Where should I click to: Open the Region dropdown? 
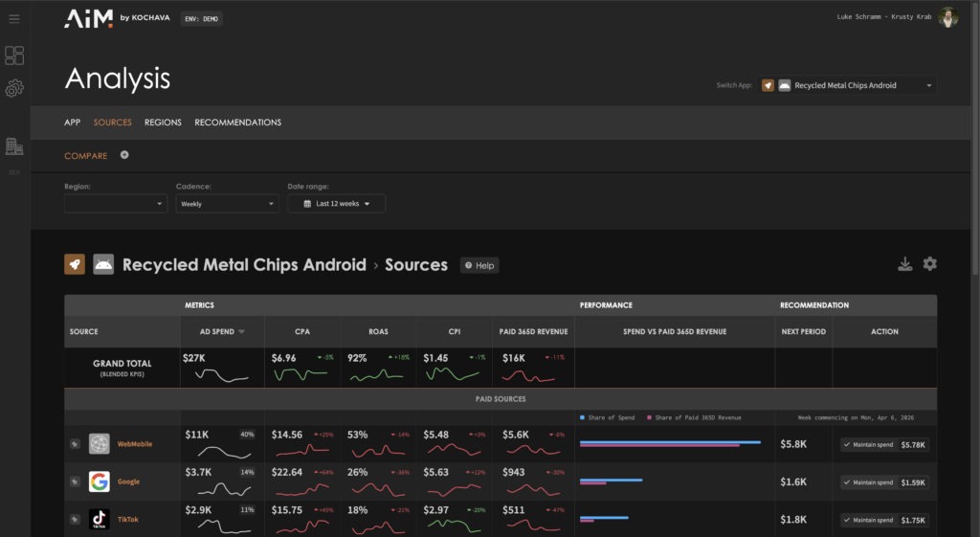coord(116,204)
